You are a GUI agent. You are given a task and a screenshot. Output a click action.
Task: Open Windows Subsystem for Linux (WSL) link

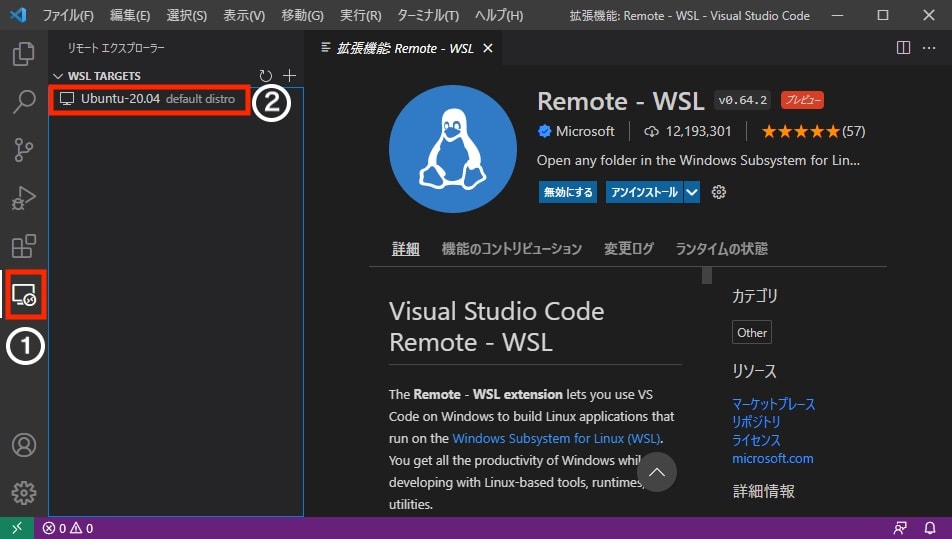click(x=556, y=438)
